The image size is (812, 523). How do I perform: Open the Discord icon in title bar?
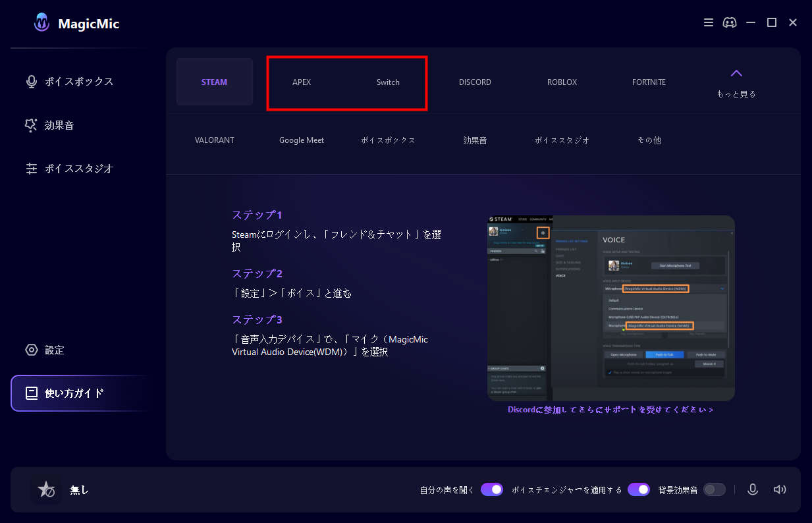tap(730, 22)
